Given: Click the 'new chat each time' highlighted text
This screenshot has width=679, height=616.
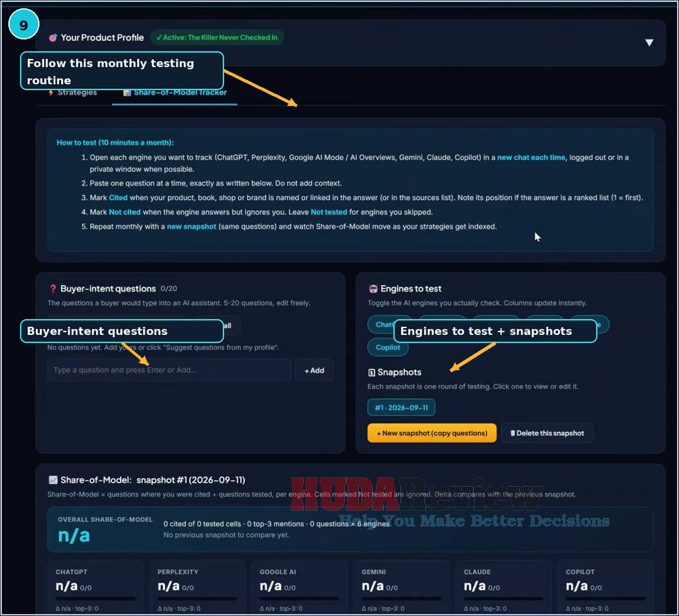Looking at the screenshot, I should [531, 158].
